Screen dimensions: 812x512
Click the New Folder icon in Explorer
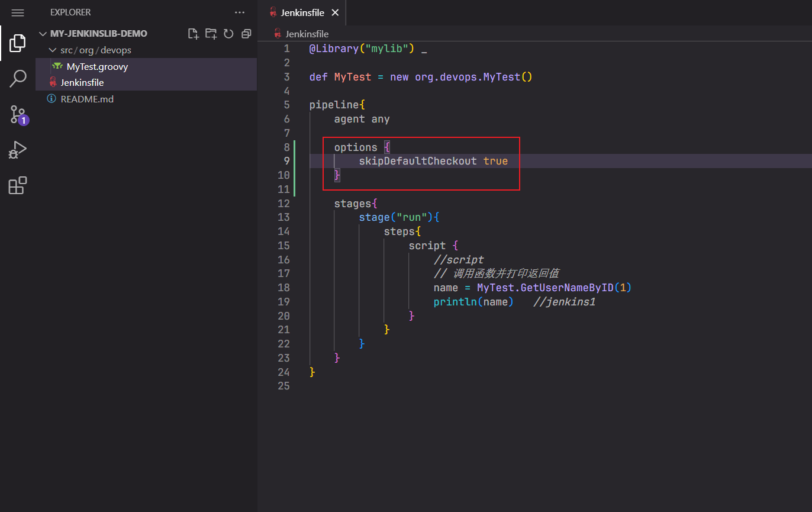211,34
